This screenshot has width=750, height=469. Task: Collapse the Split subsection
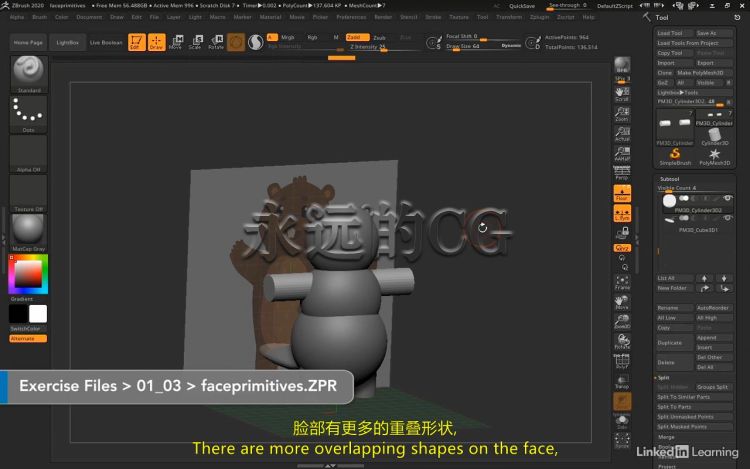(x=663, y=378)
